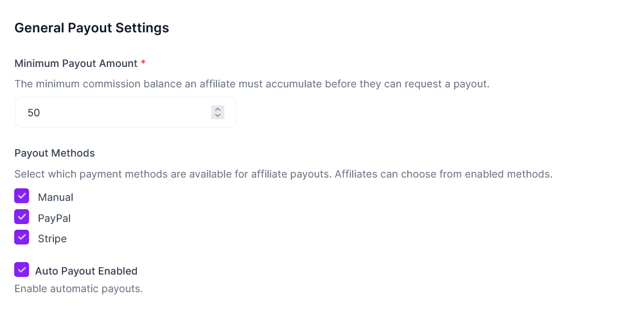
Task: Click the red required asterisk
Action: point(143,62)
